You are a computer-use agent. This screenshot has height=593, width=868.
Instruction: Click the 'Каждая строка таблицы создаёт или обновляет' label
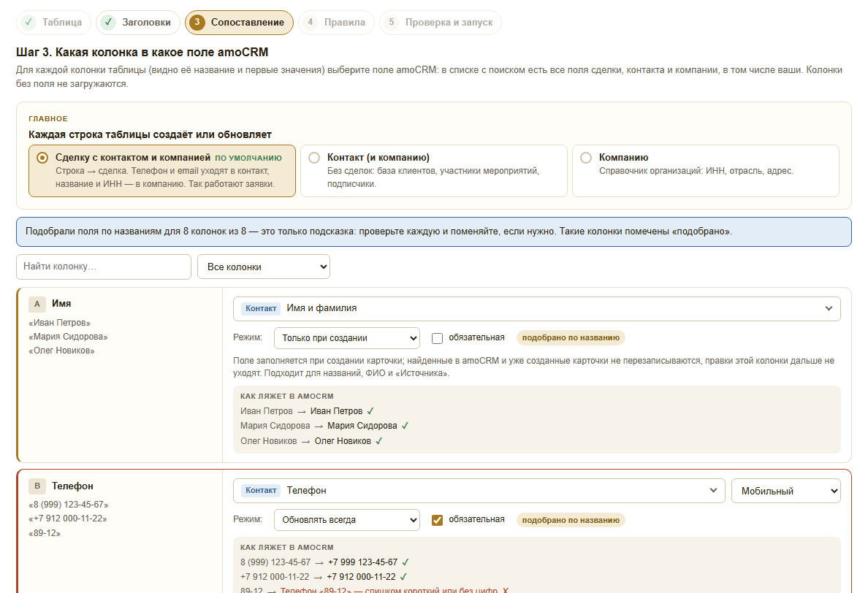(x=150, y=134)
